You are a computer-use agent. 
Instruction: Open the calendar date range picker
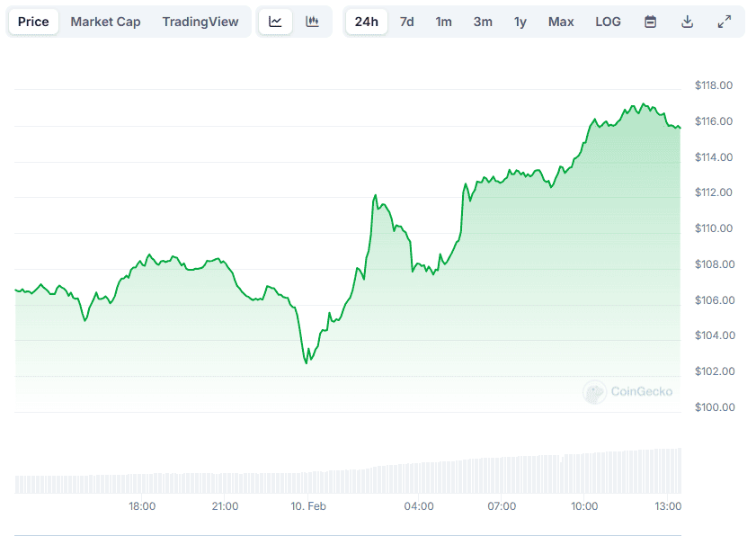point(650,22)
